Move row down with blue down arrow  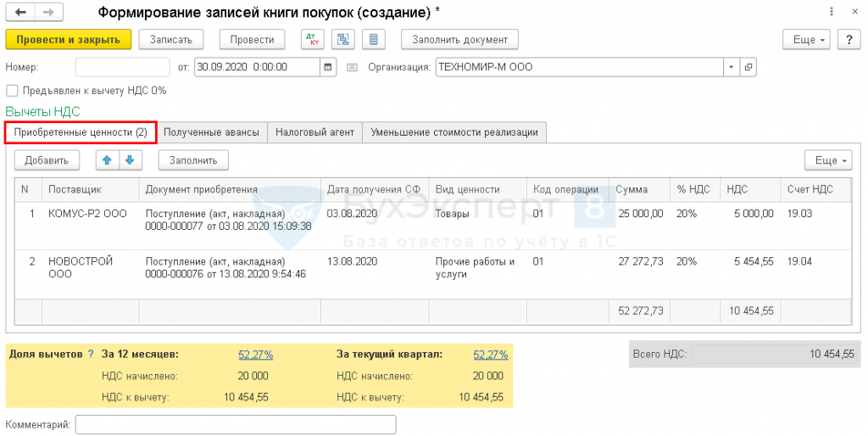pyautogui.click(x=129, y=159)
